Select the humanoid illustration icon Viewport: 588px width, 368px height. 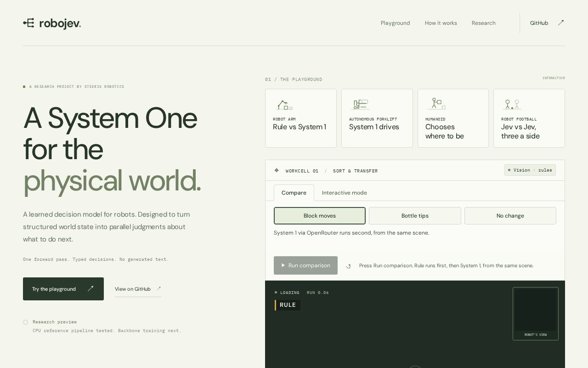(x=436, y=104)
